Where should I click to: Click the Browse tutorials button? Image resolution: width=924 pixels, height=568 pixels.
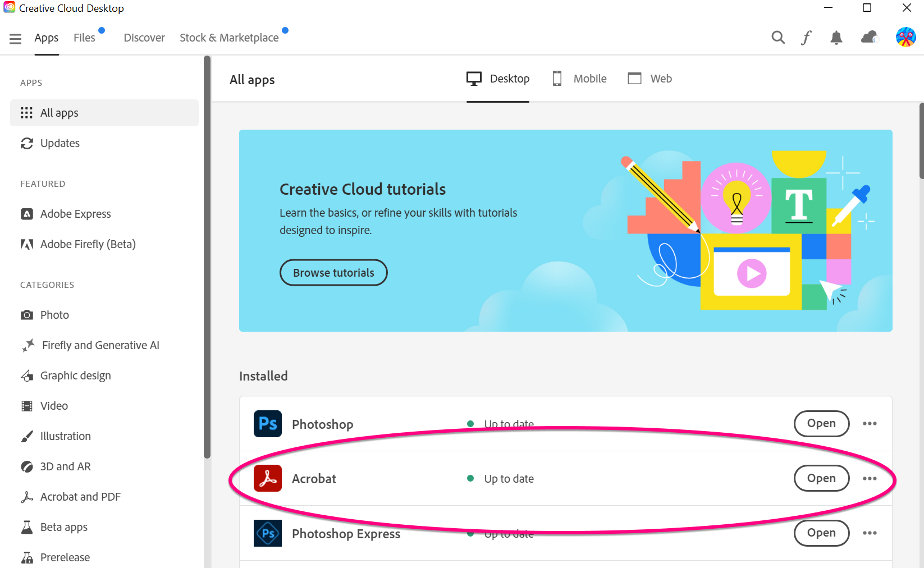pyautogui.click(x=333, y=273)
